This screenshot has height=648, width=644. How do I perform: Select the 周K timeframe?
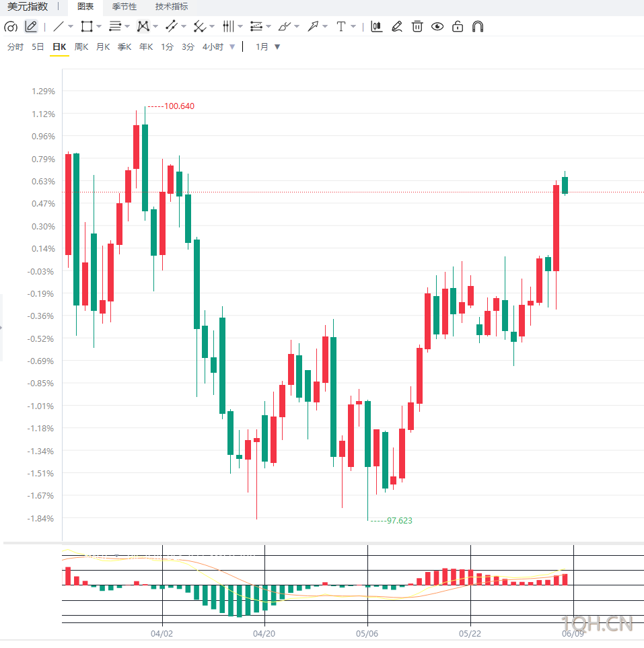[81, 46]
